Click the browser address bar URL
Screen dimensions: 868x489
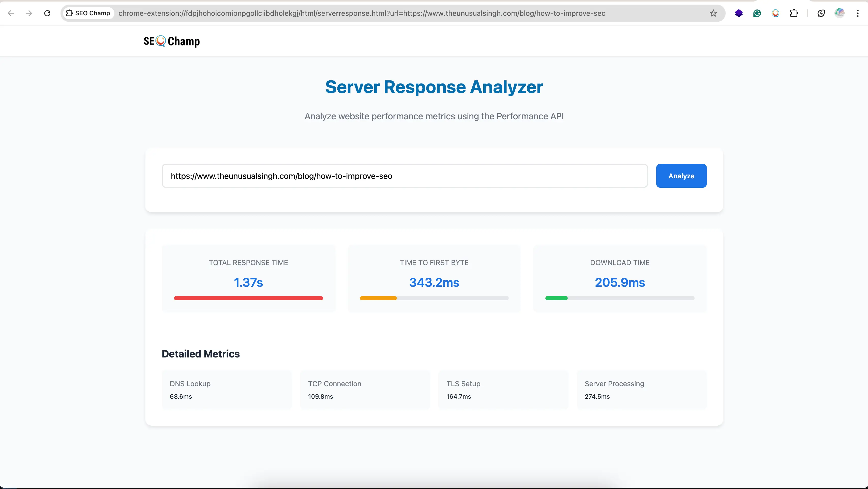tap(362, 13)
